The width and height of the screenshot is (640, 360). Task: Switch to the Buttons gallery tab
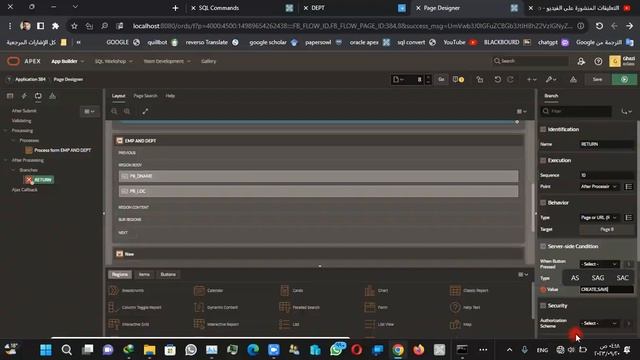coord(168,275)
